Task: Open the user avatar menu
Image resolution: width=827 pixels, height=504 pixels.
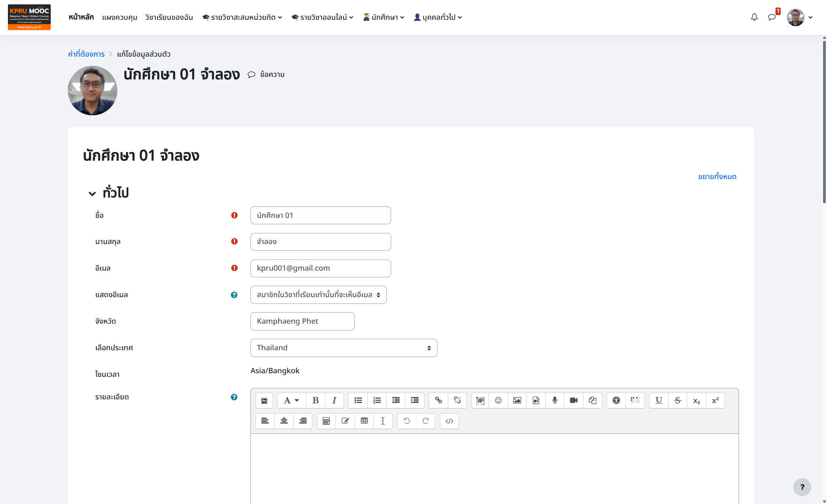Action: tap(800, 17)
